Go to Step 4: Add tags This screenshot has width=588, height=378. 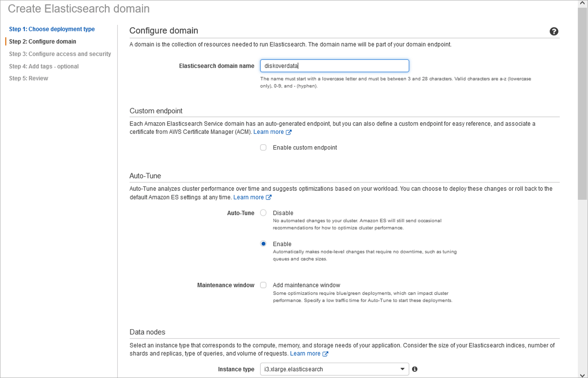(44, 66)
